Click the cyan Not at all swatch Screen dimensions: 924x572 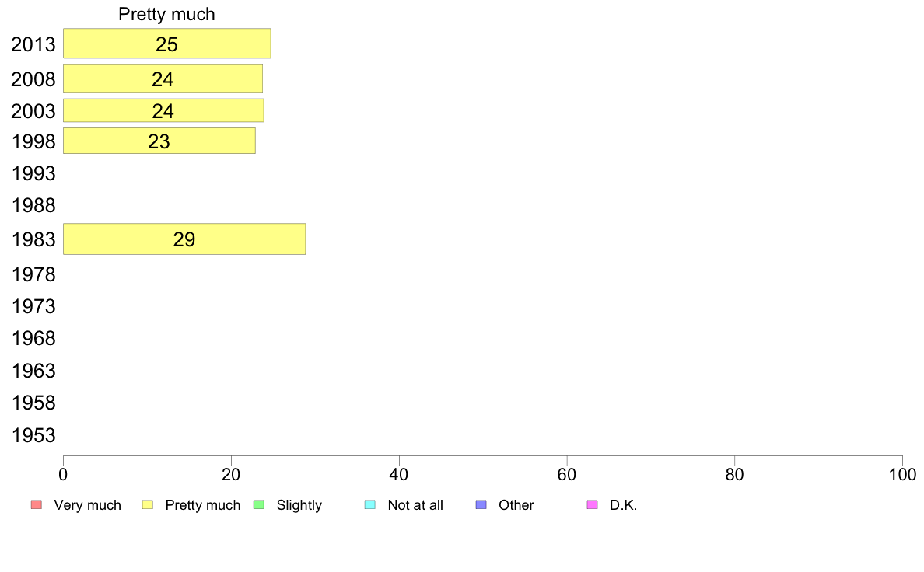[x=370, y=505]
